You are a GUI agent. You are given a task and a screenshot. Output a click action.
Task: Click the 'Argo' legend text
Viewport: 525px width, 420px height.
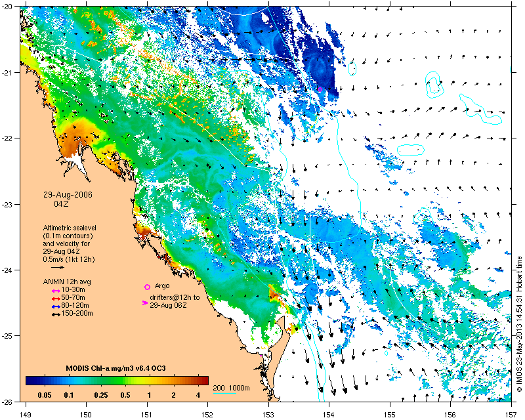pyautogui.click(x=162, y=286)
